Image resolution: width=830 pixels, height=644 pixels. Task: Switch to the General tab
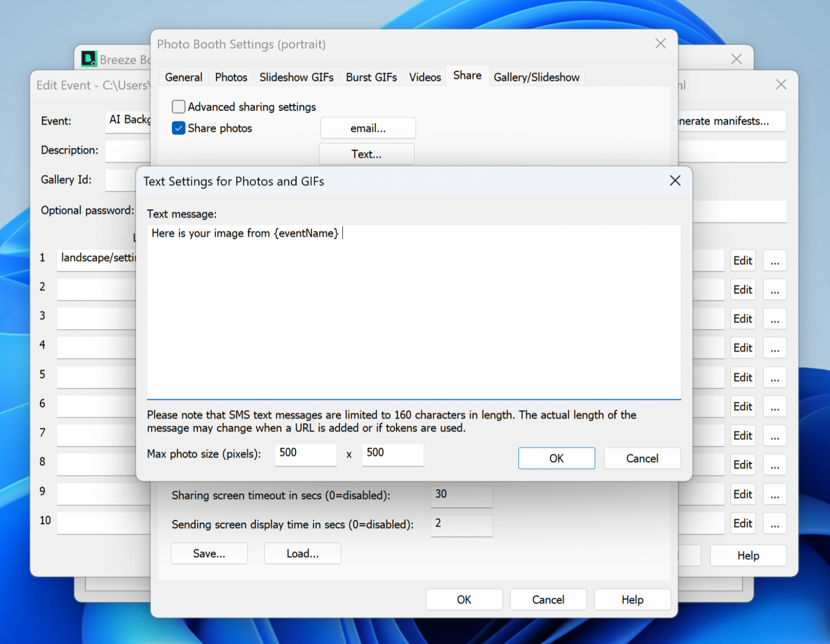[183, 77]
